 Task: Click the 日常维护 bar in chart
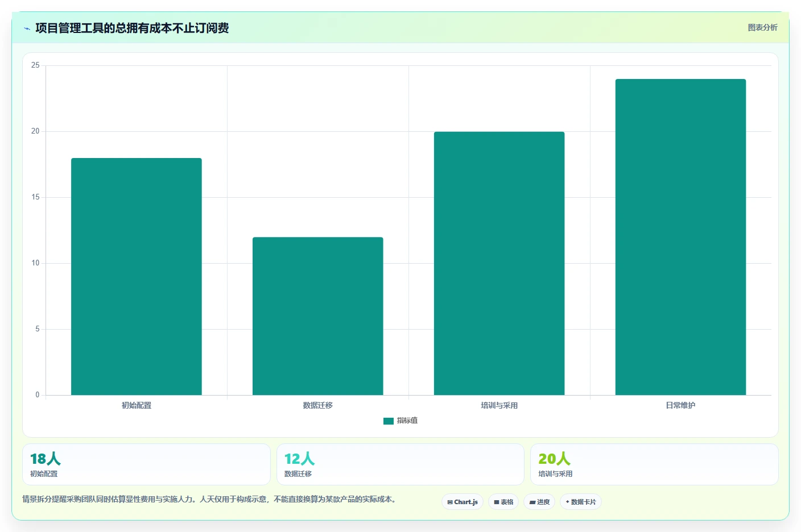point(680,237)
